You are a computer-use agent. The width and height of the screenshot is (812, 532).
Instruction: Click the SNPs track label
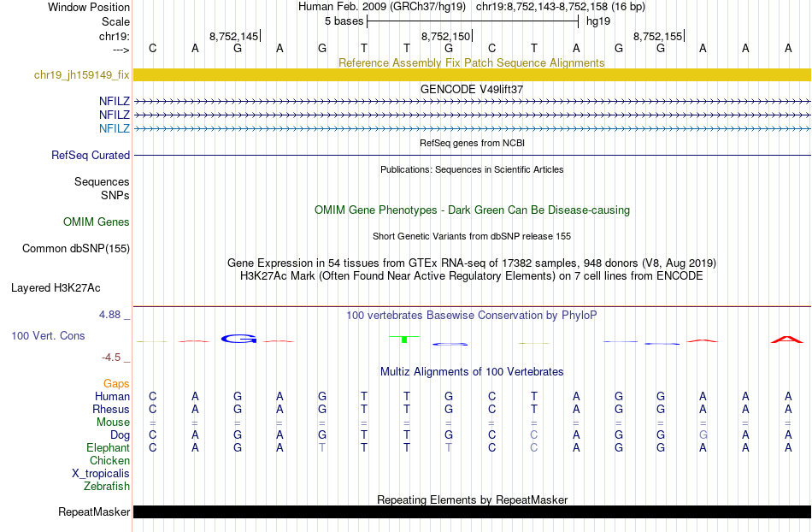coord(115,195)
